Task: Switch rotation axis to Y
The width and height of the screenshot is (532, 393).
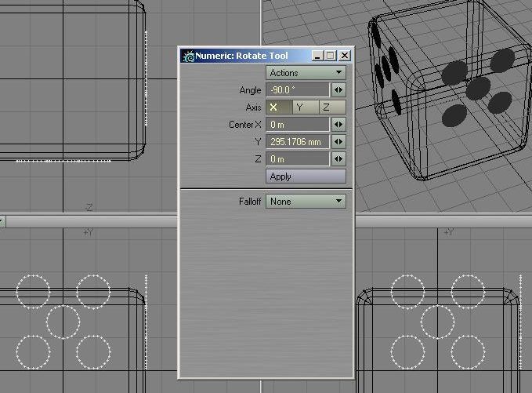Action: click(x=299, y=107)
